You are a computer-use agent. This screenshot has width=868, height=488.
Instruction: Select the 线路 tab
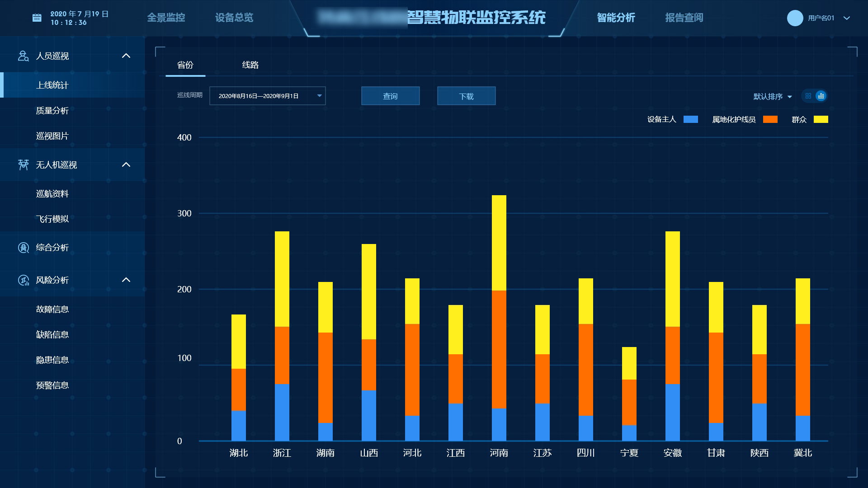[x=250, y=65]
